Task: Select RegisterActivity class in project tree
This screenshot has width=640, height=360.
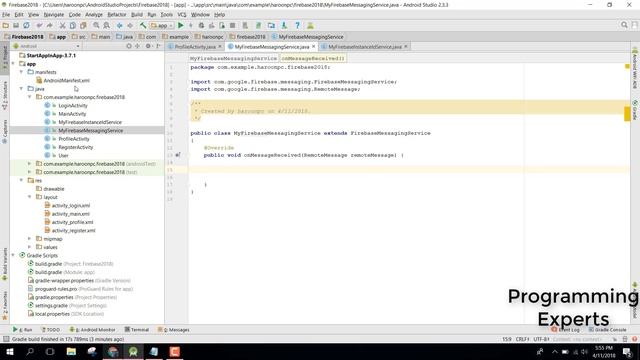Action: 76,147
